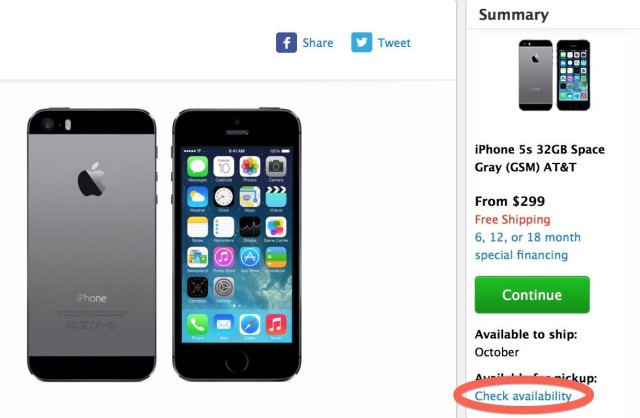Tap the Clock app icon on iPhone screen

coord(224,197)
